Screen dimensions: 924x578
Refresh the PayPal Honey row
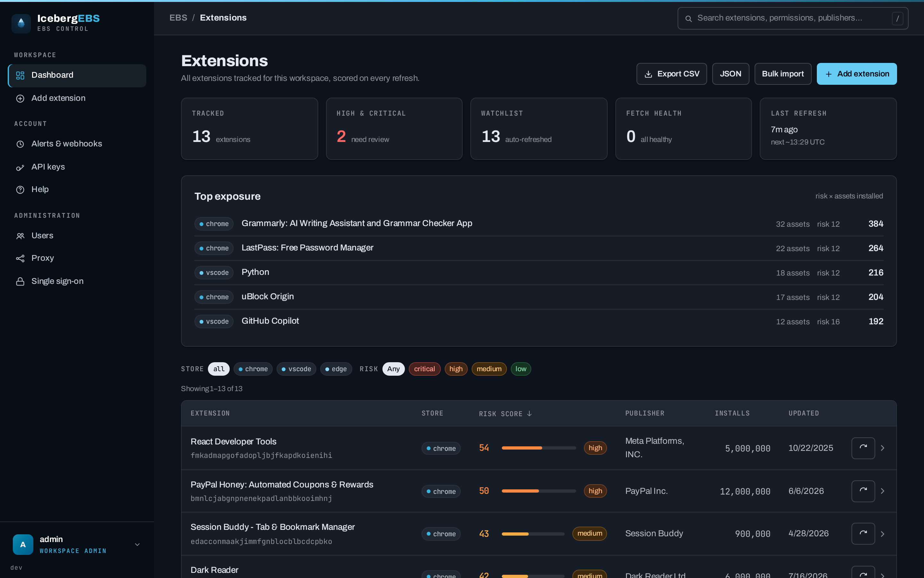(863, 491)
